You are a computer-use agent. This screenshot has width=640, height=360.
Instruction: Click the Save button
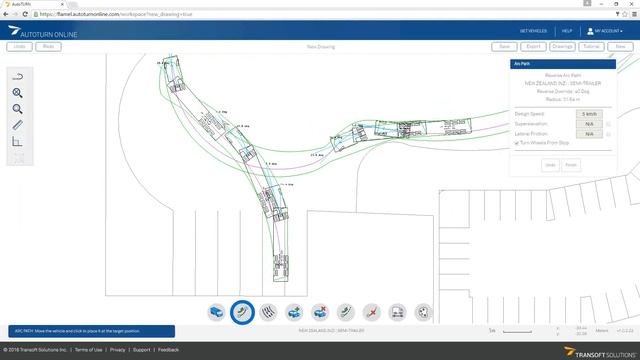tap(504, 47)
